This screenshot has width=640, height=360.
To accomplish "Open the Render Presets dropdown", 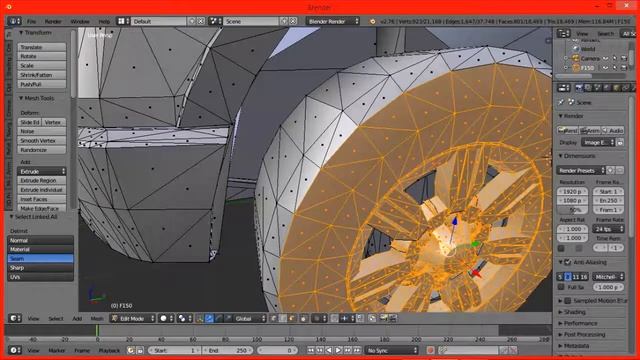I will (x=581, y=170).
